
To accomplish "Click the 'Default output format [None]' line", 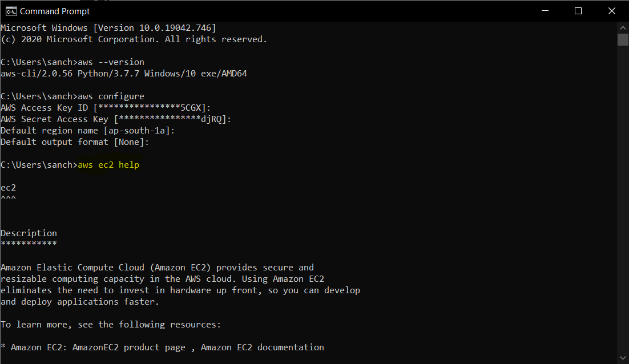I will [74, 141].
